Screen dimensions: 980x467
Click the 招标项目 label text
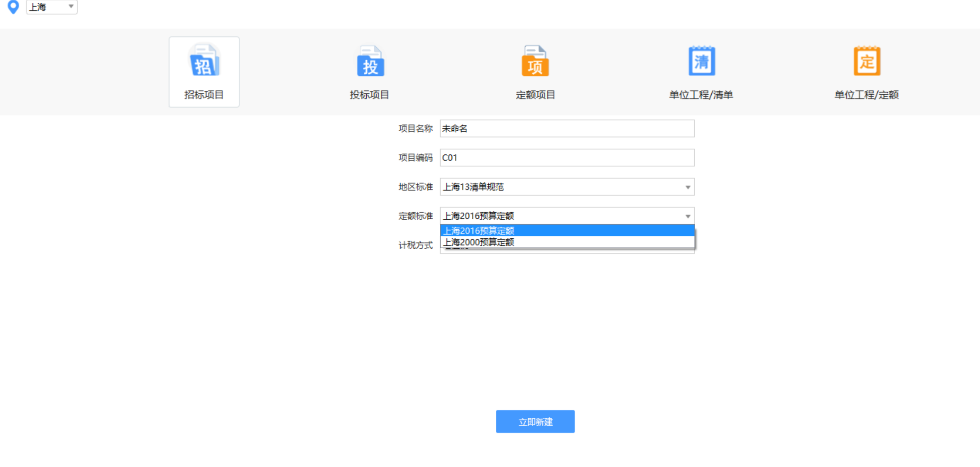204,95
